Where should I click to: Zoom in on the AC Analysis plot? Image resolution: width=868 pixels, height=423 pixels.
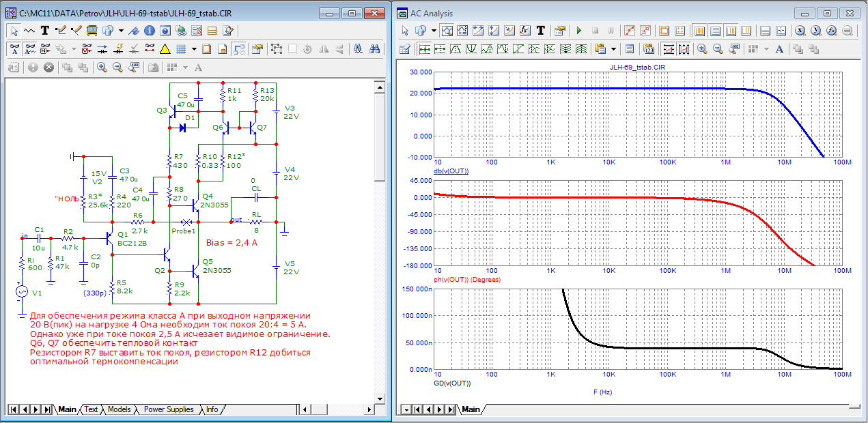pyautogui.click(x=703, y=49)
